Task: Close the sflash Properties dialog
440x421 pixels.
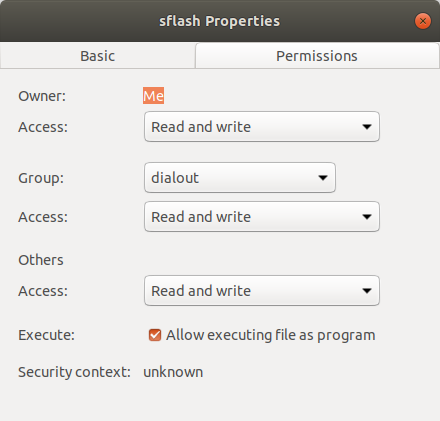Action: [423, 21]
